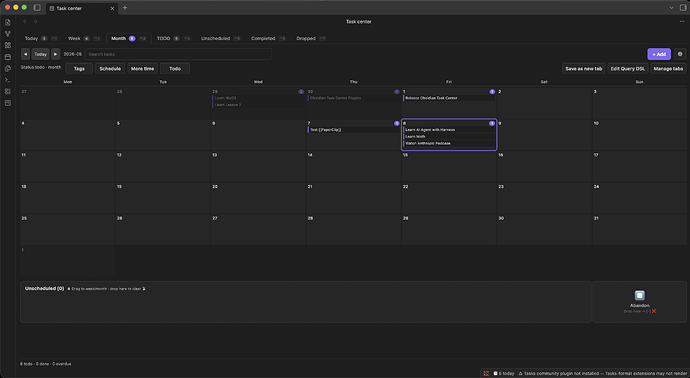
Task: Toggle the left sidebar icon in title bar
Action: coord(37,7)
